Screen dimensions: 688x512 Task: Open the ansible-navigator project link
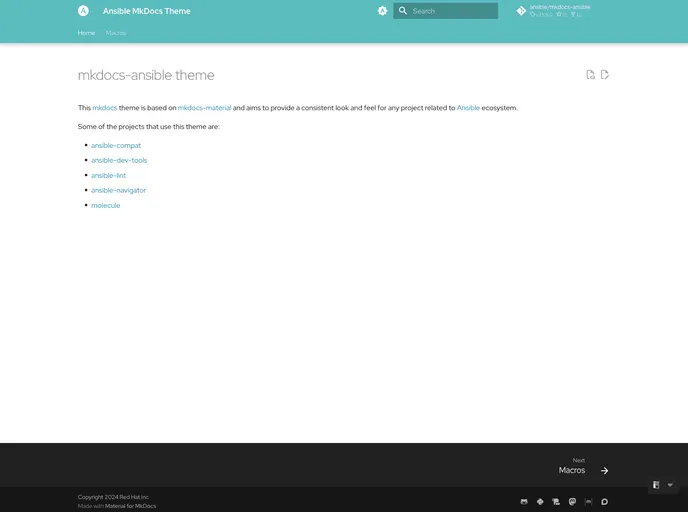(118, 190)
